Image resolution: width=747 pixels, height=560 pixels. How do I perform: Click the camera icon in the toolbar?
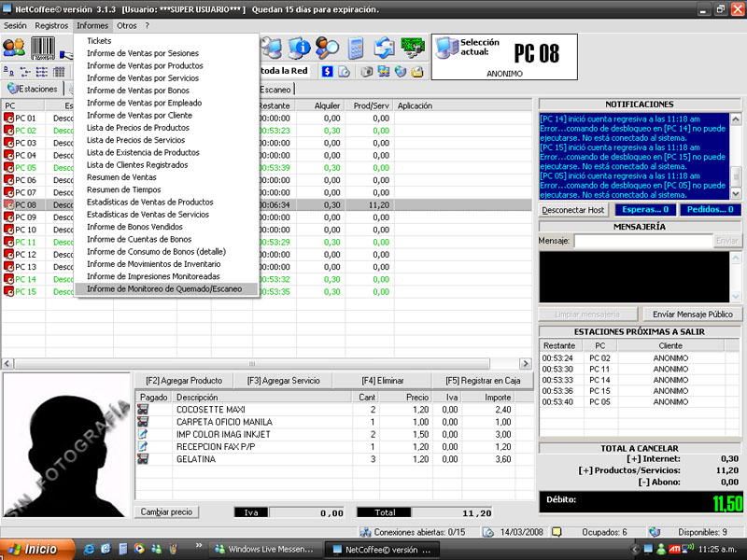click(x=366, y=72)
